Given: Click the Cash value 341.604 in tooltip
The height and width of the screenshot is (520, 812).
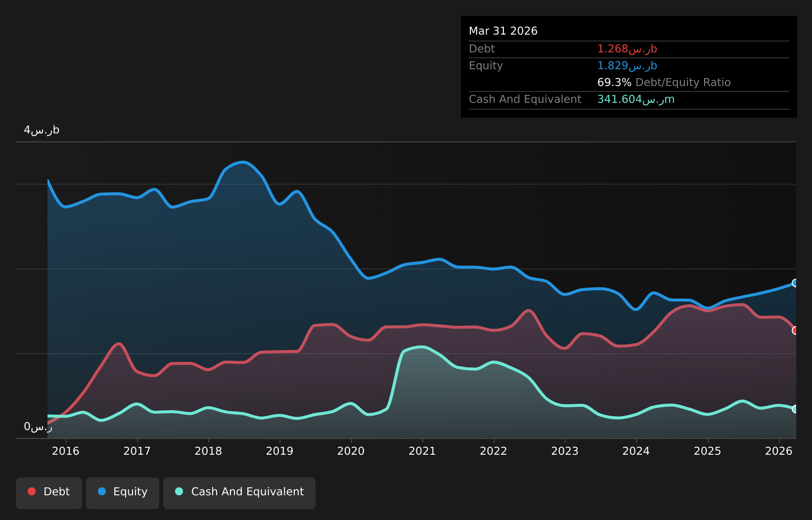Looking at the screenshot, I should click(636, 99).
